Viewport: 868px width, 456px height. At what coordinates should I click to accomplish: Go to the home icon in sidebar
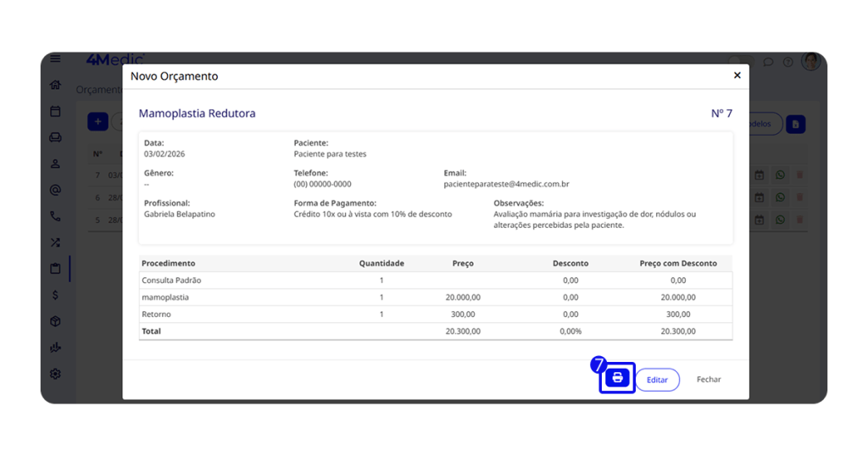tap(55, 85)
